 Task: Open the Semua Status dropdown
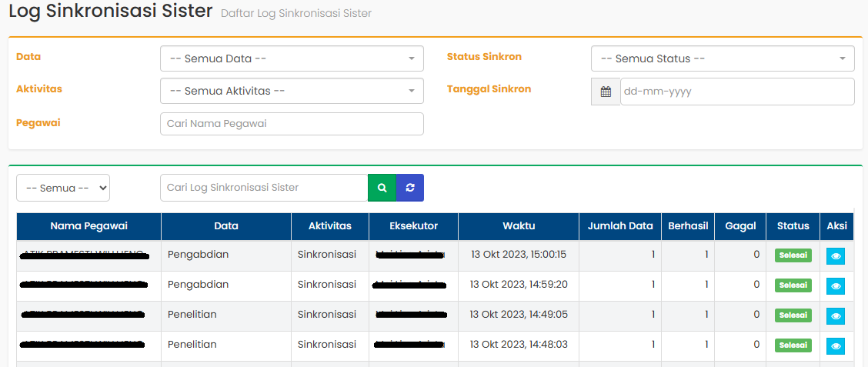pyautogui.click(x=723, y=59)
